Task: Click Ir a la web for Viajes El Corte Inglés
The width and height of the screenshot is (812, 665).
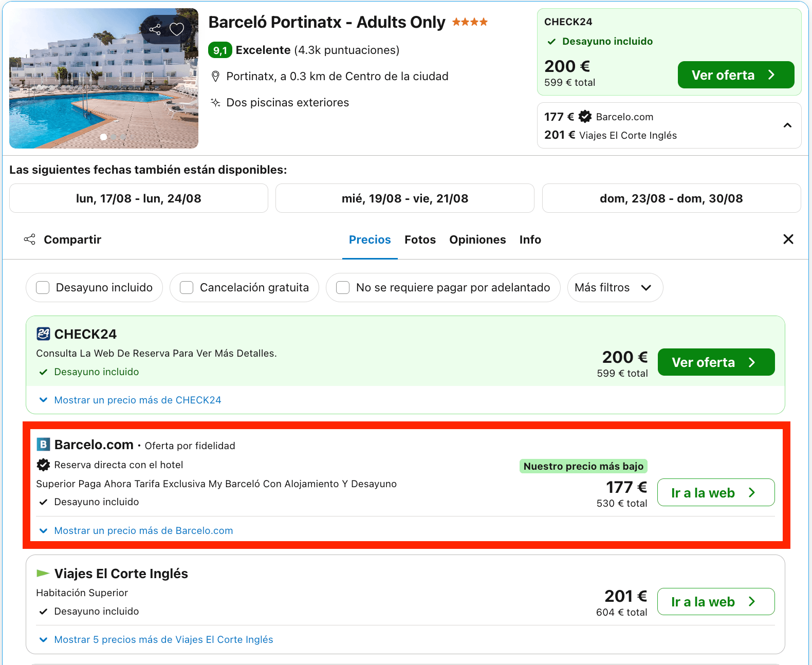Action: [x=716, y=601]
